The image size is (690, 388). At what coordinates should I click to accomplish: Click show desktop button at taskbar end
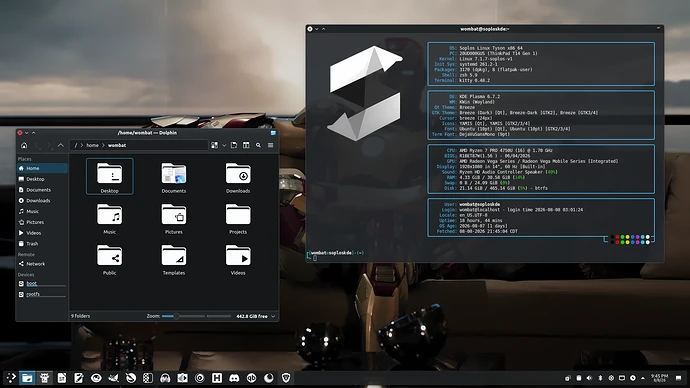(679, 378)
